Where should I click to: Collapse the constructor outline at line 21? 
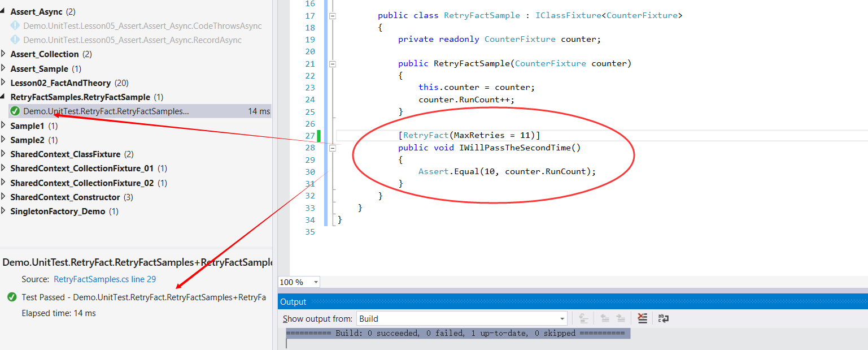tap(333, 64)
